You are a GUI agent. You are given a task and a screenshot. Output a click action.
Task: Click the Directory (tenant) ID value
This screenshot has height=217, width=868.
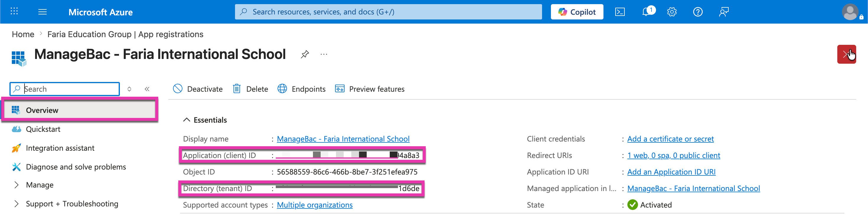pos(348,188)
